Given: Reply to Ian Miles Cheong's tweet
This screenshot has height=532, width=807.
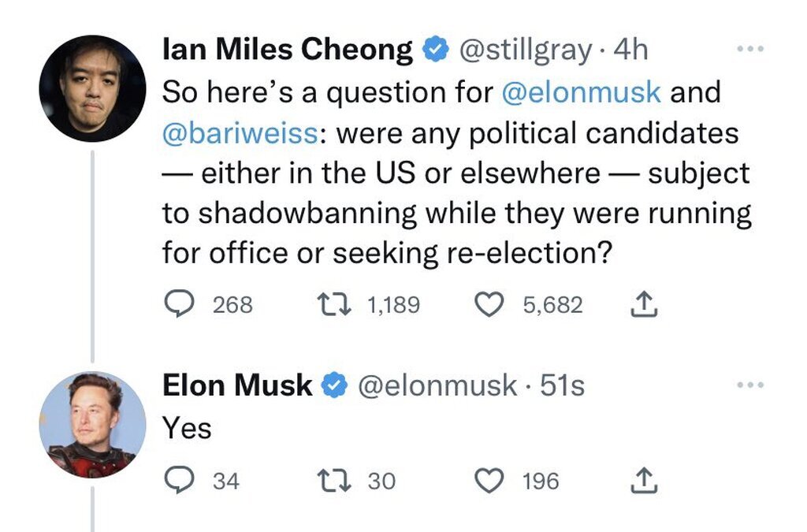Looking at the screenshot, I should (x=180, y=304).
